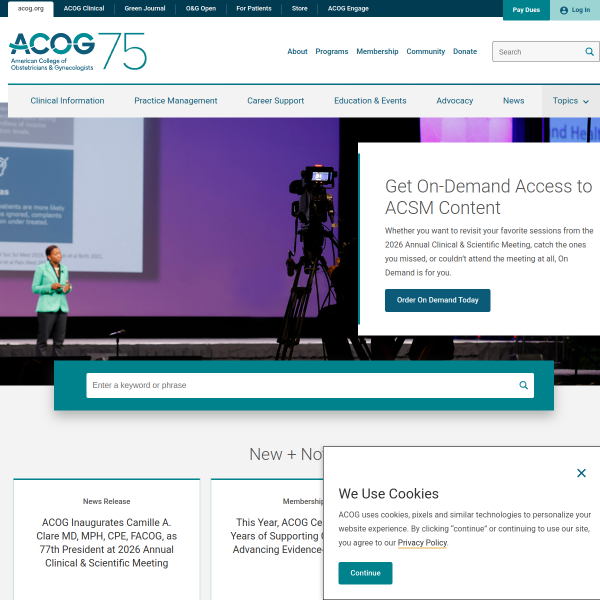The image size is (600, 600).
Task: Open the News section
Action: coord(514,101)
